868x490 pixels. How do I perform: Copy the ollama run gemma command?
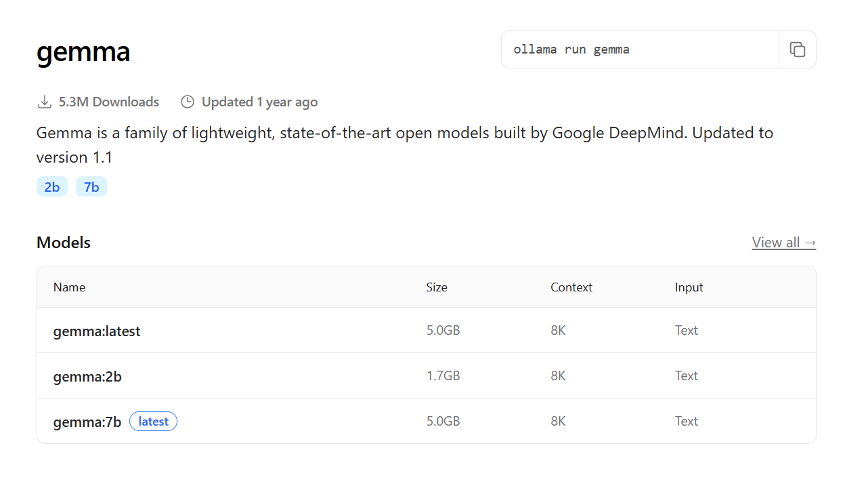(x=798, y=49)
